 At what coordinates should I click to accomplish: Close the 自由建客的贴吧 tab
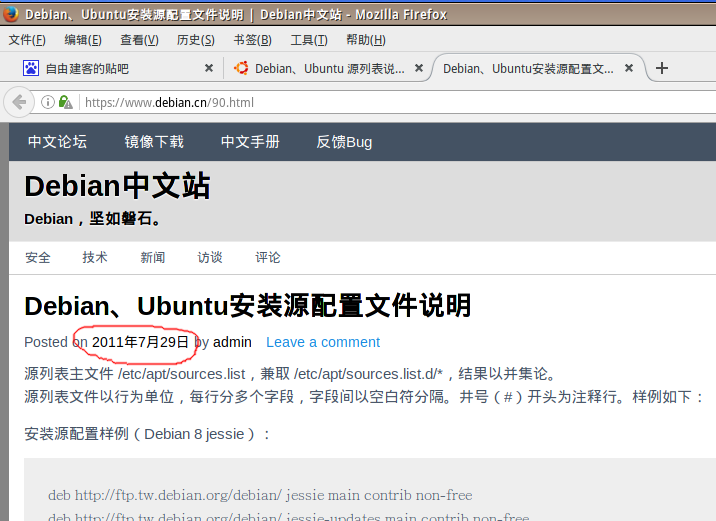(209, 68)
